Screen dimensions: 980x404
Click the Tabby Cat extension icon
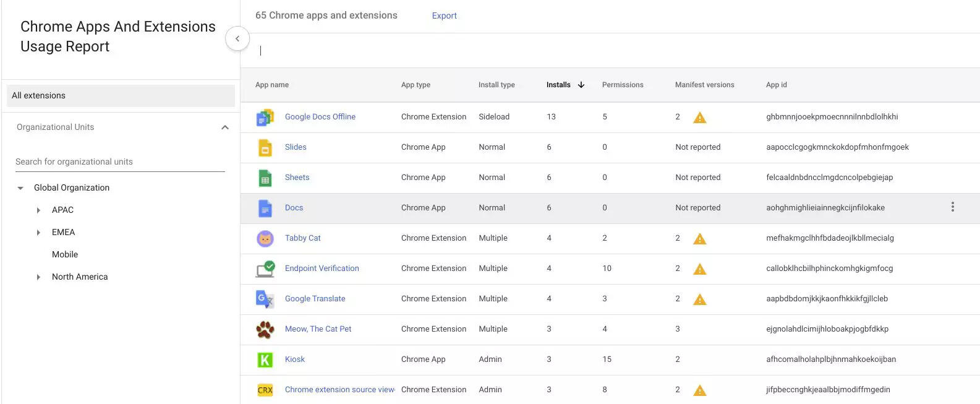click(265, 238)
